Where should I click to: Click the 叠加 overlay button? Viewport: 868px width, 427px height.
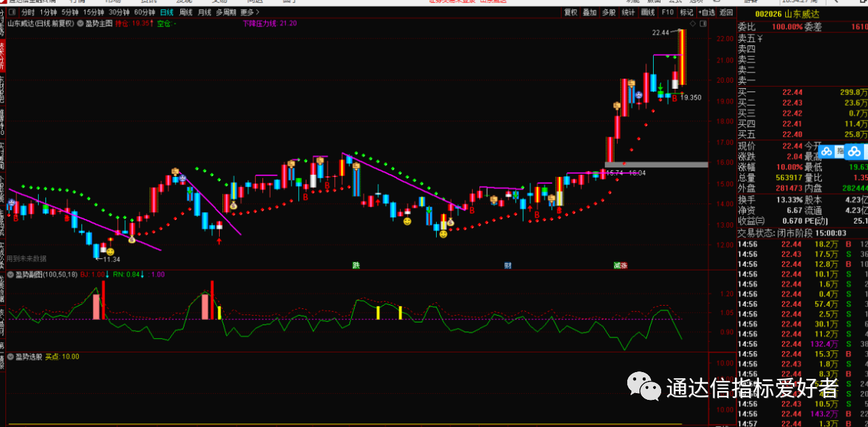coord(590,12)
